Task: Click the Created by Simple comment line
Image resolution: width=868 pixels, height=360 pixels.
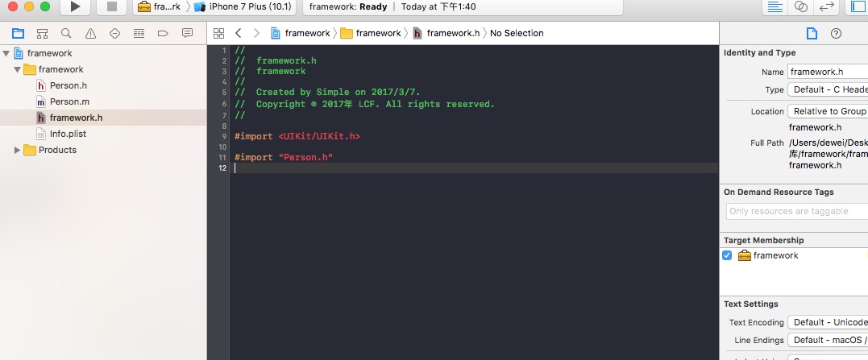Action: 327,93
